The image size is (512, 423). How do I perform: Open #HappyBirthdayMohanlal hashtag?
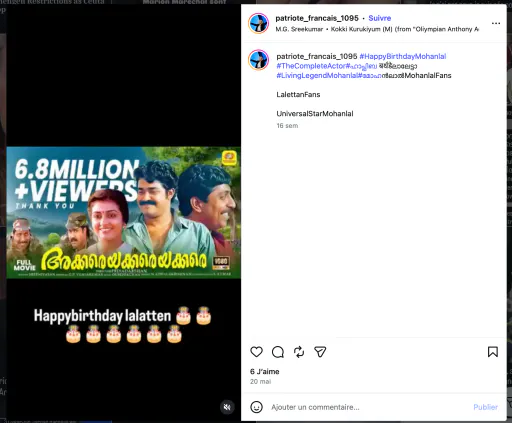click(x=403, y=56)
